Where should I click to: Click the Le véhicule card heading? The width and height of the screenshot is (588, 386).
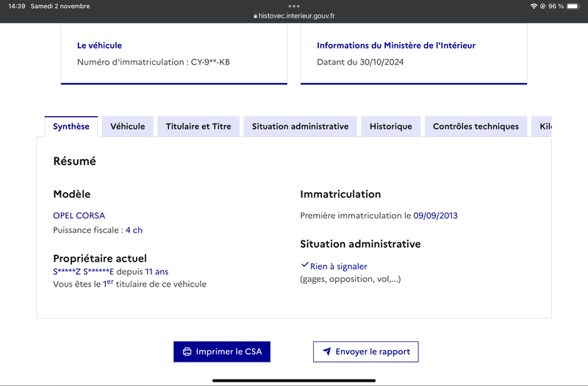(99, 46)
